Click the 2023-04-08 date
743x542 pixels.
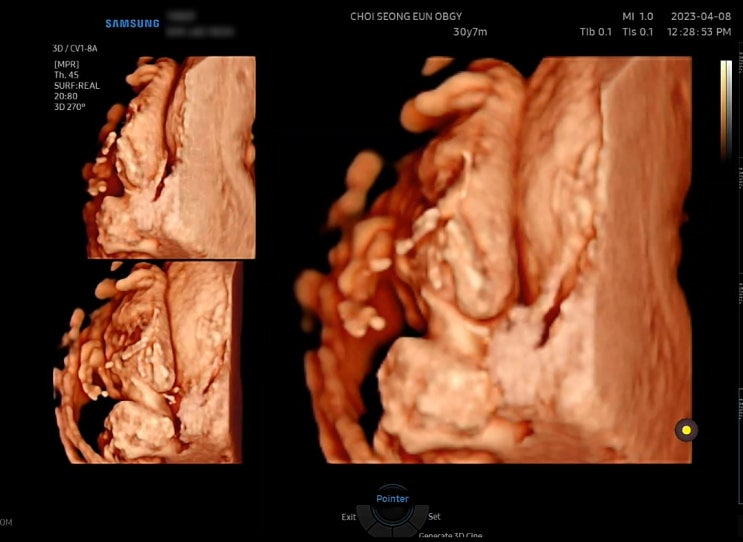[701, 17]
